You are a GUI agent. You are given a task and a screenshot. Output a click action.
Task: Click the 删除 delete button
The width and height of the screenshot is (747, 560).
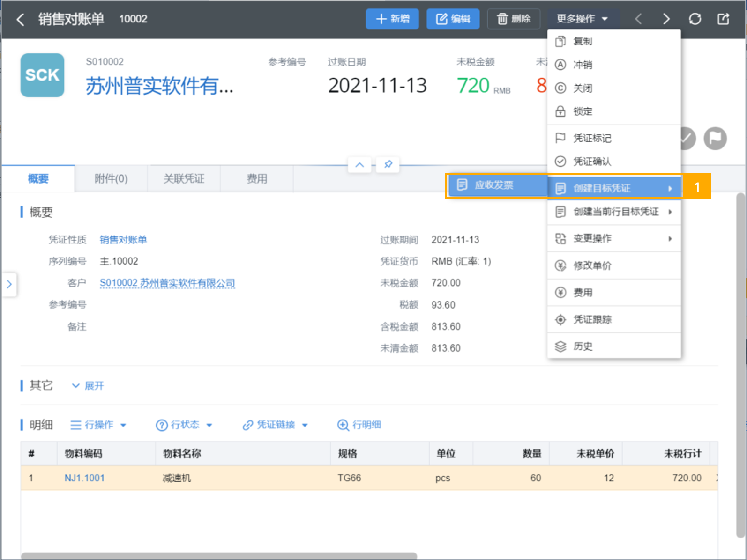click(x=514, y=19)
